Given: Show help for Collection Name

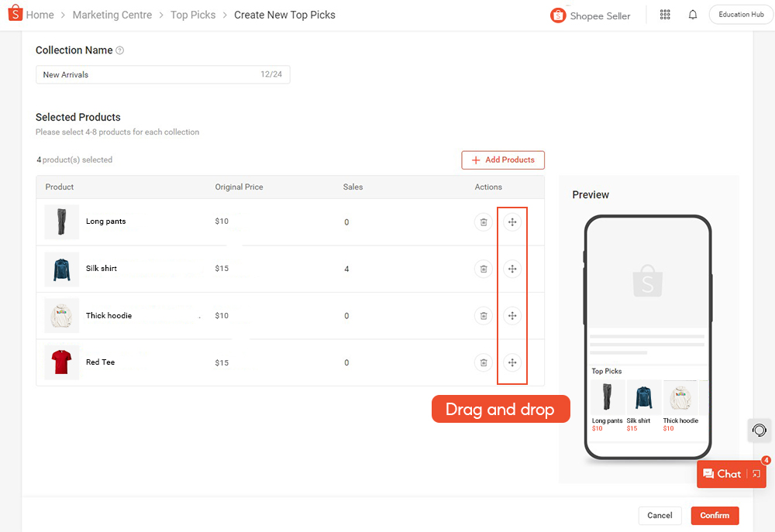Looking at the screenshot, I should click(119, 50).
